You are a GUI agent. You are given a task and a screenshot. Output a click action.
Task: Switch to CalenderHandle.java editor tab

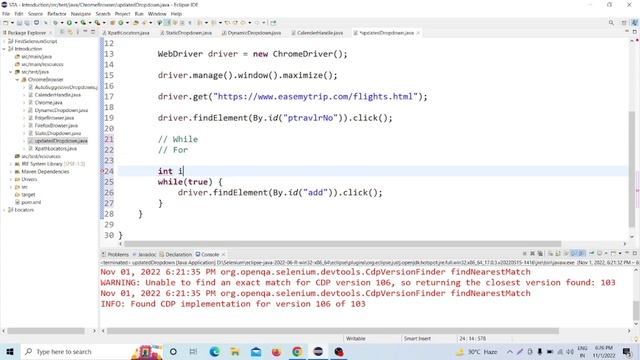tap(317, 33)
